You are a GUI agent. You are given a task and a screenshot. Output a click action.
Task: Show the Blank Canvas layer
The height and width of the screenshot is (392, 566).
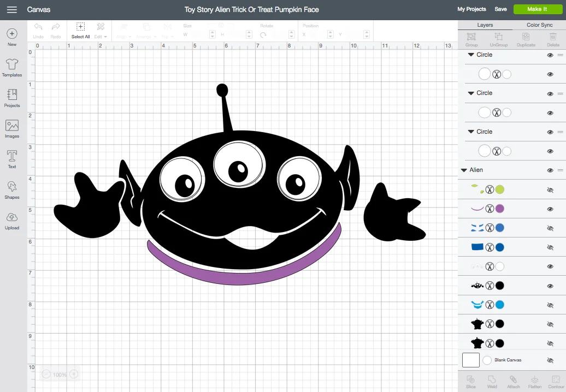coord(550,360)
